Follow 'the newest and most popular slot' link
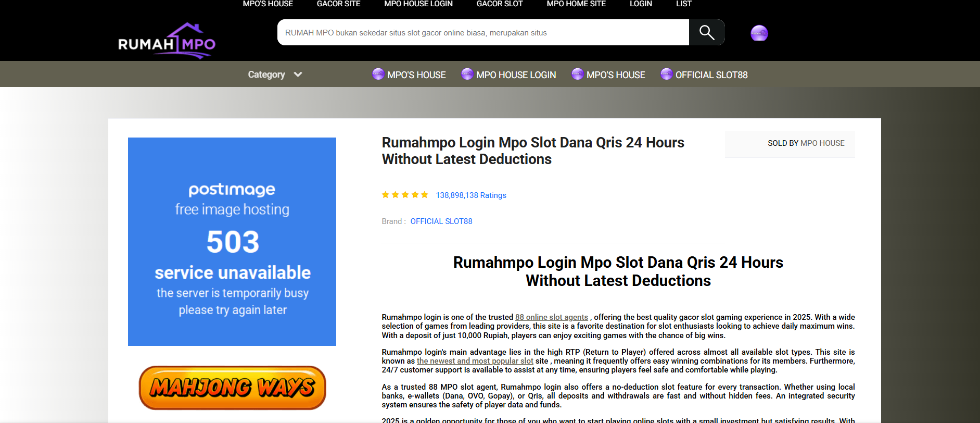Image resolution: width=980 pixels, height=423 pixels. [475, 361]
